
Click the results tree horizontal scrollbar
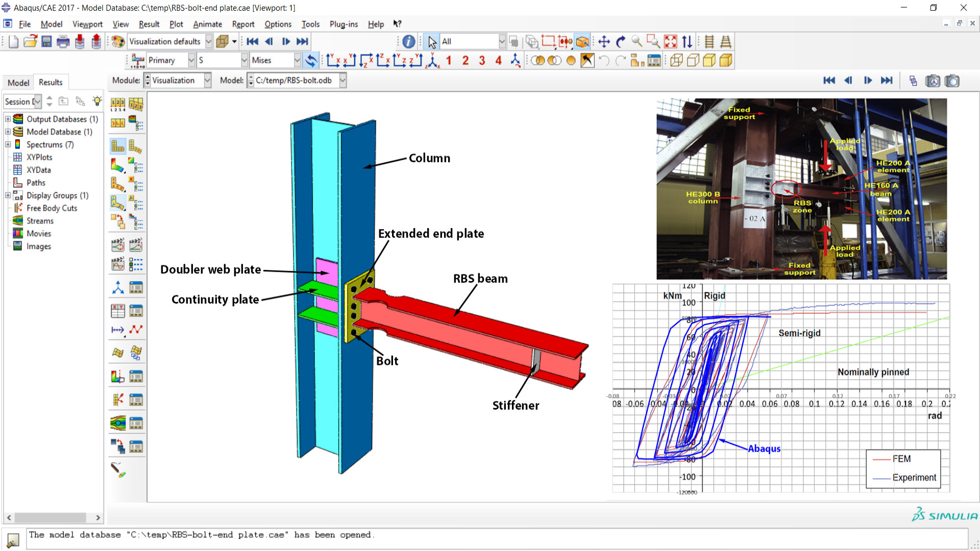click(54, 517)
